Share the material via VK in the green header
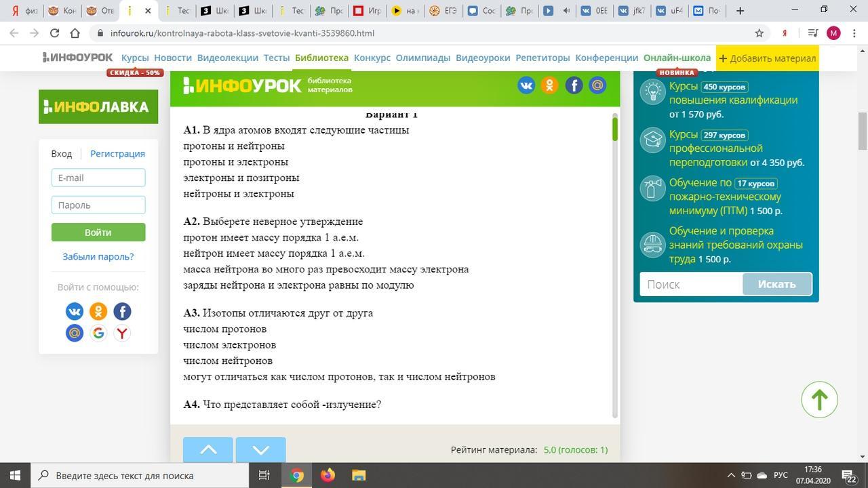Screen dimensions: 868x488 tap(526, 85)
